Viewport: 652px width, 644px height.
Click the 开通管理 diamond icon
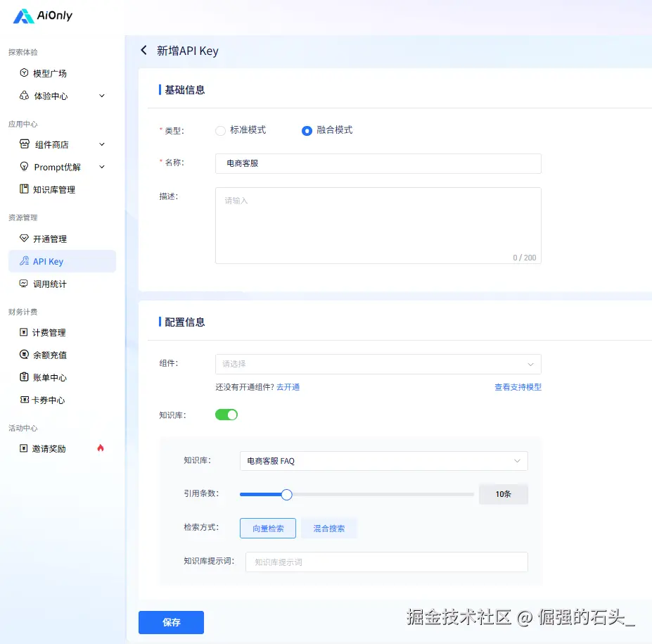pos(24,239)
